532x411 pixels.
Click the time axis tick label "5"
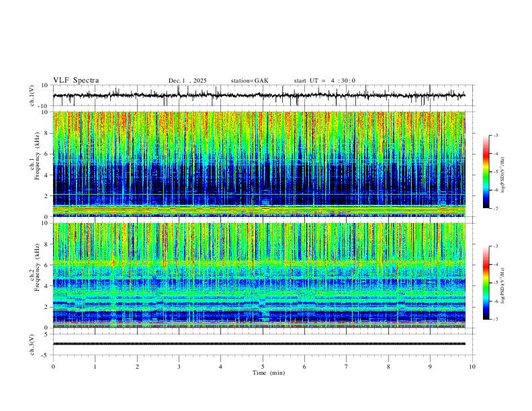(x=263, y=367)
